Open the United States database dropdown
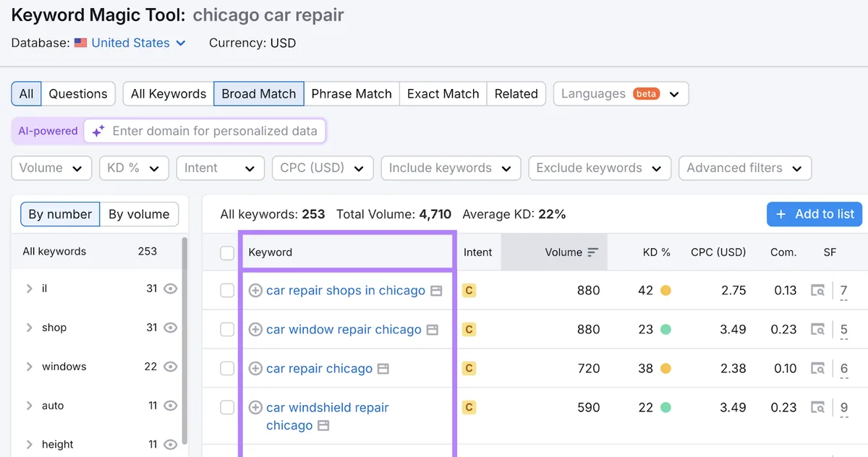This screenshot has width=868, height=457. pyautogui.click(x=130, y=43)
